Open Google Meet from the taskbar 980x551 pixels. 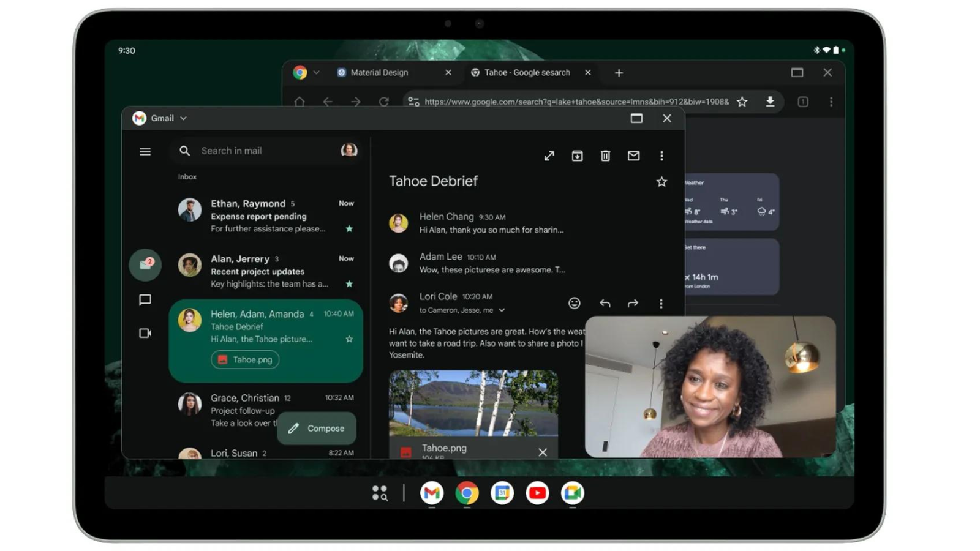click(x=572, y=493)
